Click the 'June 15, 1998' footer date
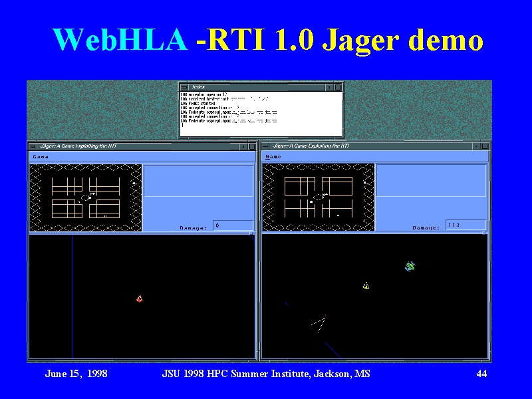Image resolution: width=532 pixels, height=399 pixels. coord(76,374)
